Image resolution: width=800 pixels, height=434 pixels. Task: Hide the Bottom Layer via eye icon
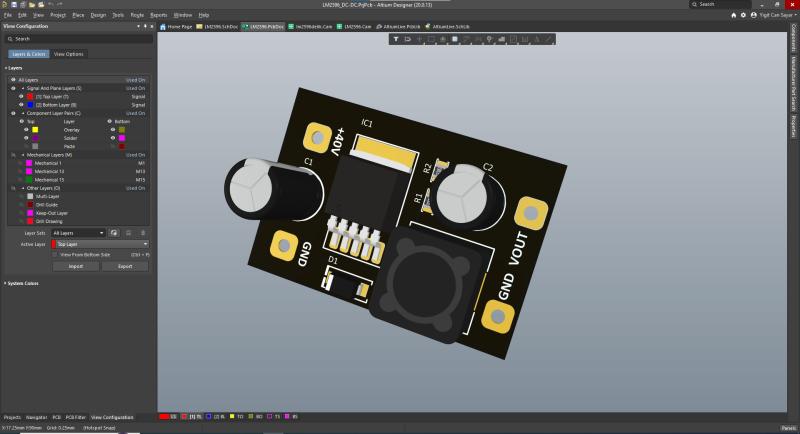click(x=21, y=104)
